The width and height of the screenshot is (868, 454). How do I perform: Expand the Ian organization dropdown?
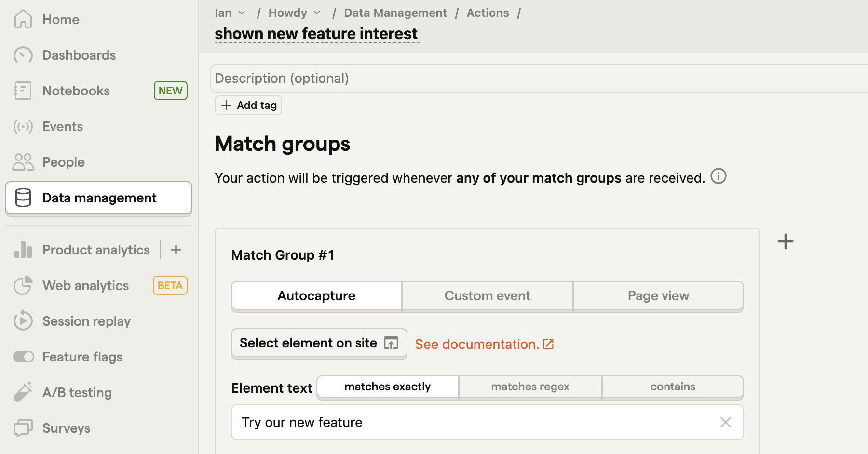point(230,13)
